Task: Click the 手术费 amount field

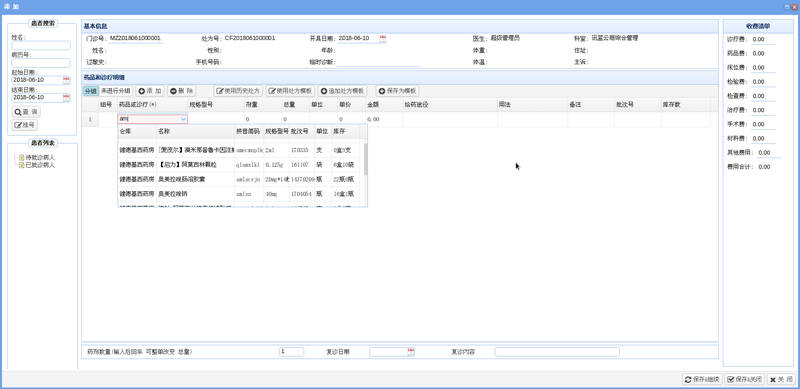Action: [763, 125]
